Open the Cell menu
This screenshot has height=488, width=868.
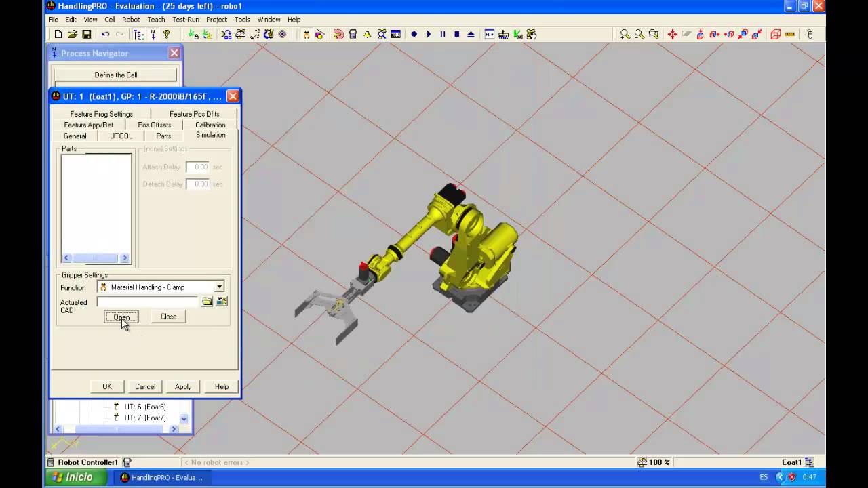[110, 20]
